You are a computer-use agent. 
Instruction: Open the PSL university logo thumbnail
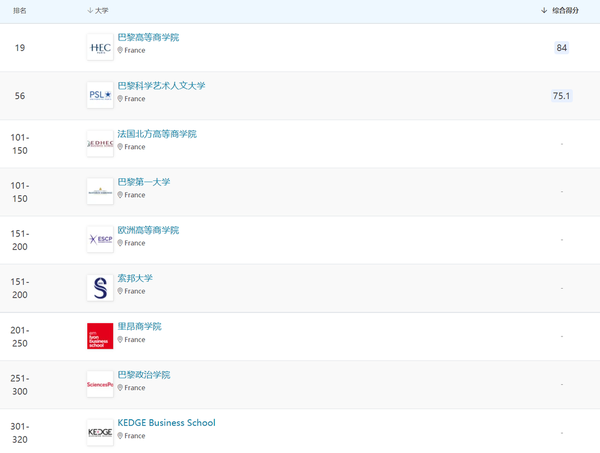point(100,95)
